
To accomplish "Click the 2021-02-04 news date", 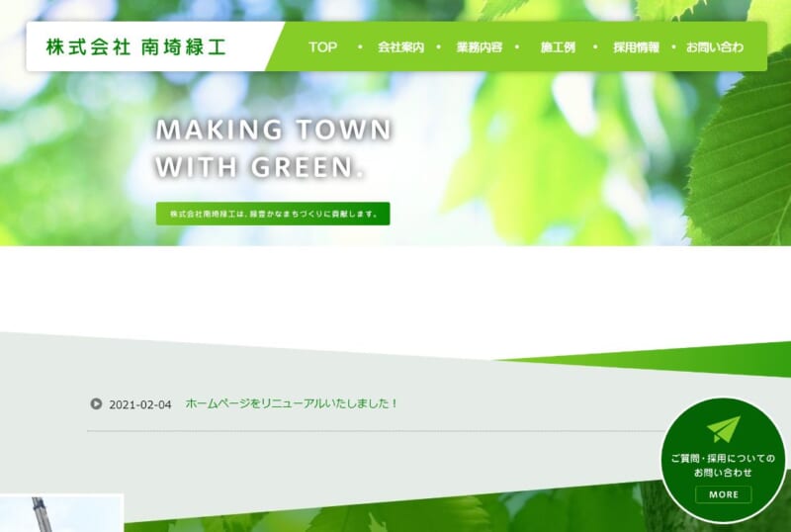I will [x=140, y=404].
